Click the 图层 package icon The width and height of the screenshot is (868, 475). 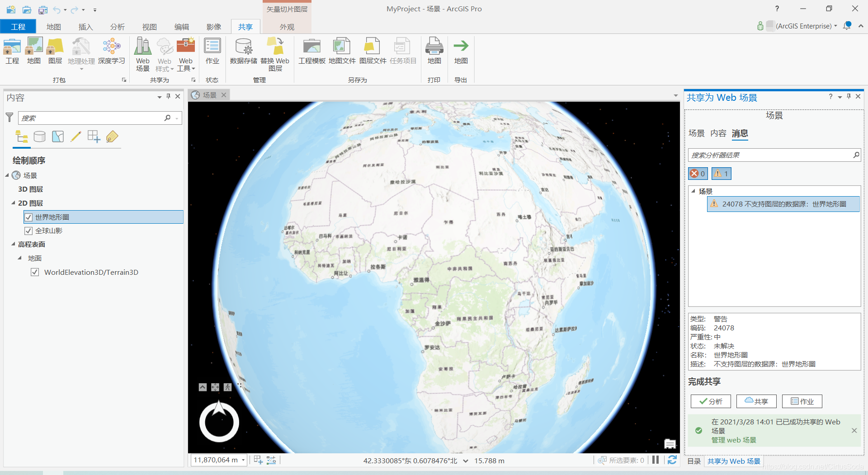tap(55, 51)
